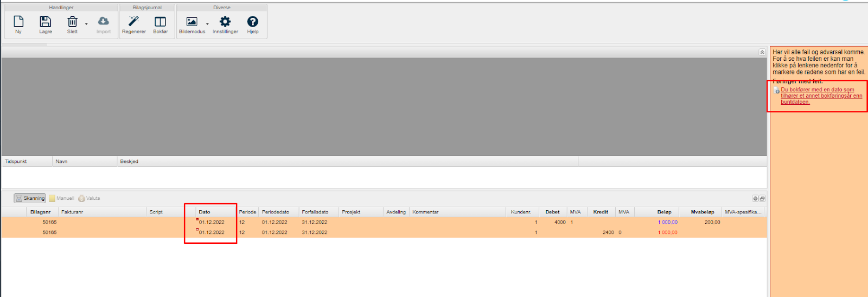Screen dimensions: 868x297
Task: Select the first row's Dato cell 01.12.2022
Action: (212, 222)
